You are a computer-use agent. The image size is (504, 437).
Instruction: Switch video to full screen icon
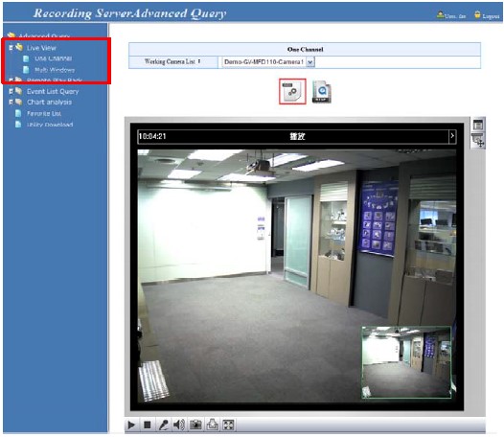click(228, 425)
